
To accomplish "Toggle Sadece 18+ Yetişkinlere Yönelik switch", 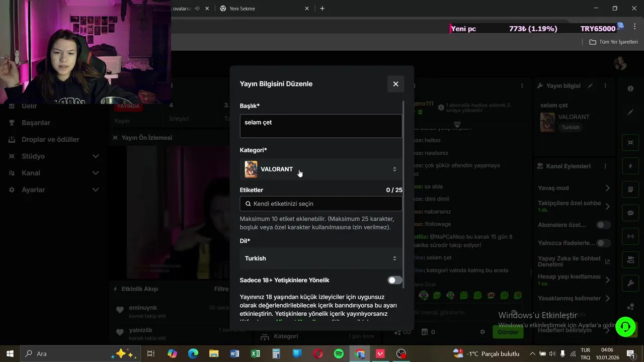I will point(395,280).
